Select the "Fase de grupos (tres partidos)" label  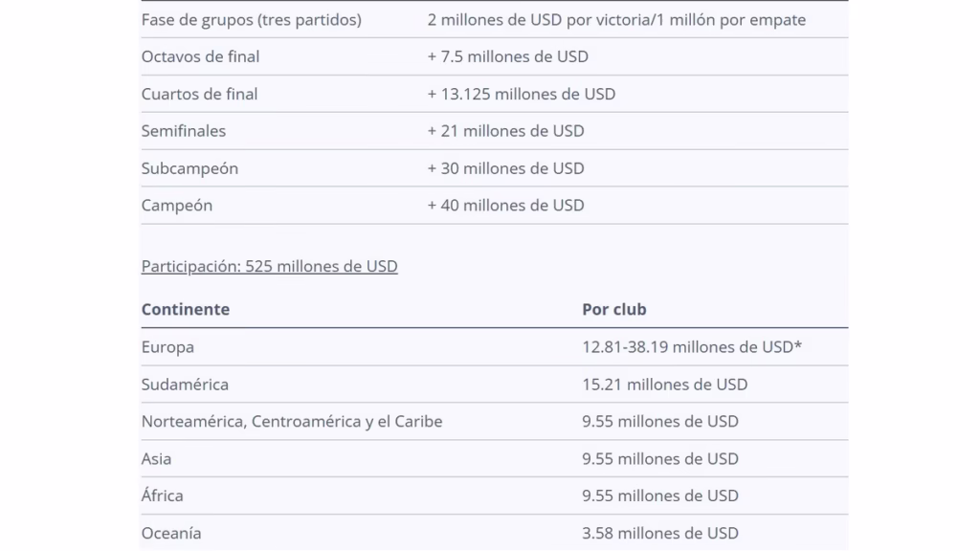[x=252, y=19]
